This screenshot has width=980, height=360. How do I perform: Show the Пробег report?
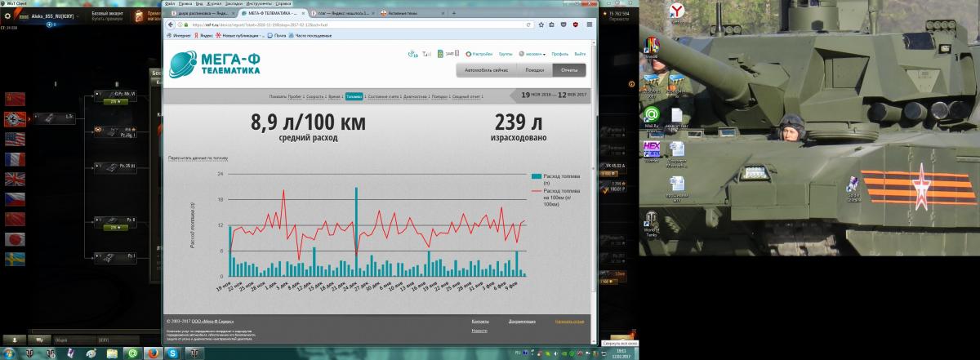pyautogui.click(x=294, y=96)
